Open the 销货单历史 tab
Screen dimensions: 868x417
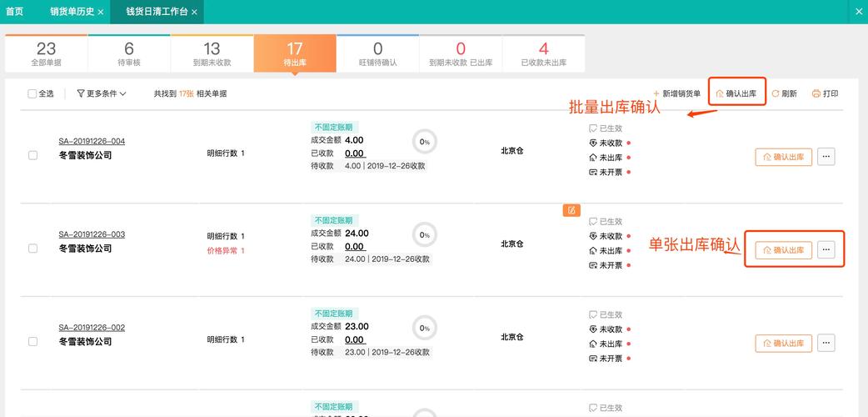[x=72, y=12]
